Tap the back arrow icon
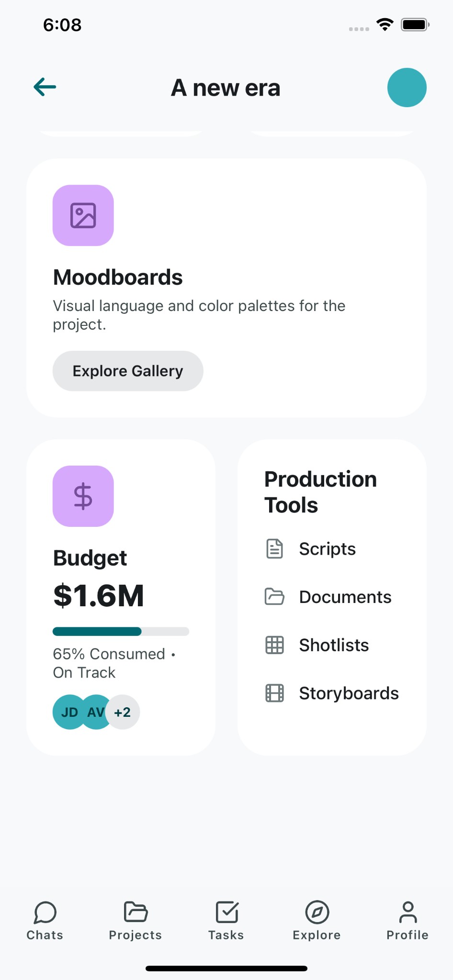This screenshot has height=980, width=453. [45, 87]
